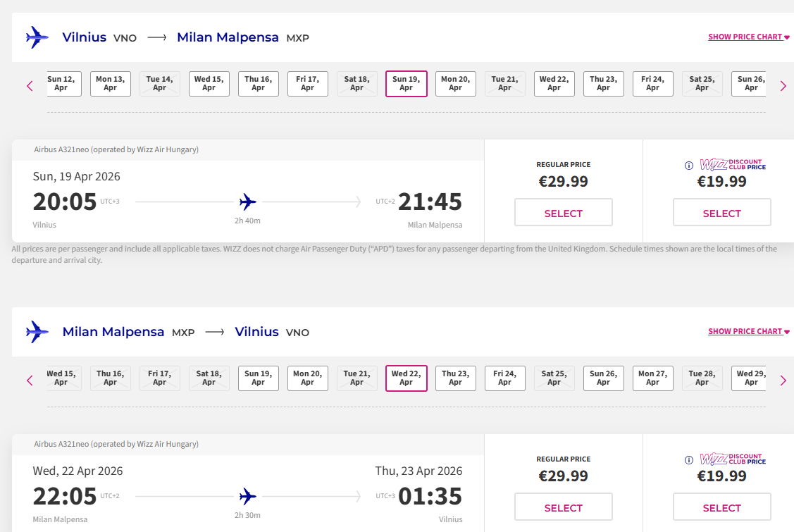Choose the outbound Sat 18, Apr date tab
Image resolution: width=794 pixels, height=532 pixels.
[357, 84]
